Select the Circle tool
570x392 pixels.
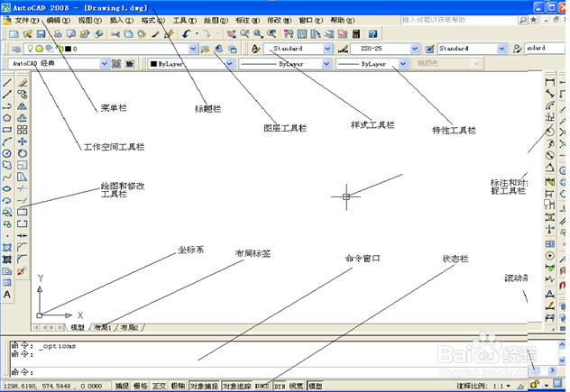(x=7, y=153)
